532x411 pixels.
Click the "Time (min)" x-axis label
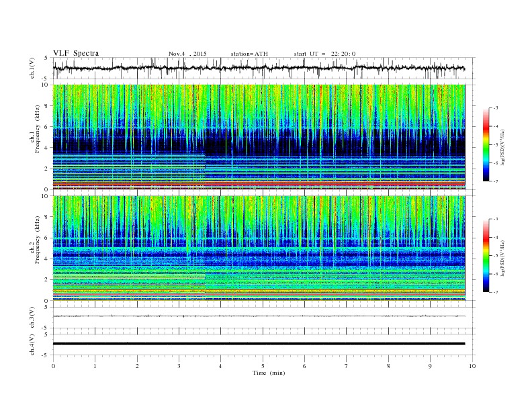pos(269,373)
